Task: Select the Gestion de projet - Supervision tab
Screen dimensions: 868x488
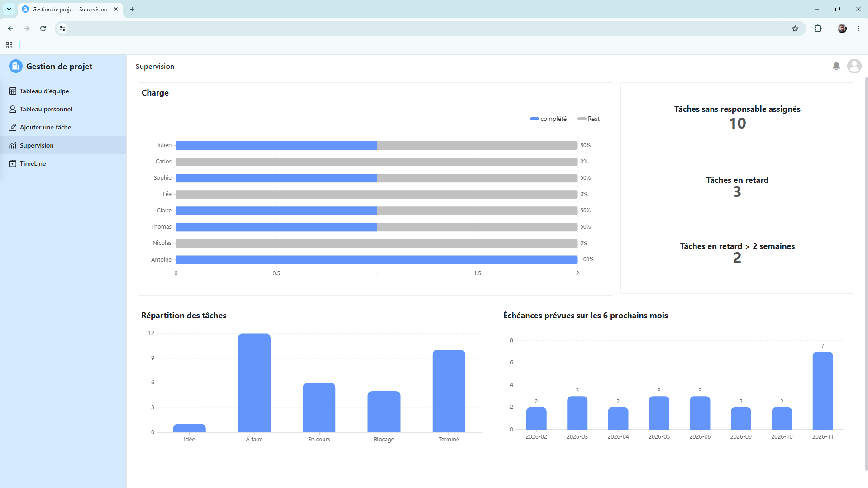Action: click(x=71, y=10)
